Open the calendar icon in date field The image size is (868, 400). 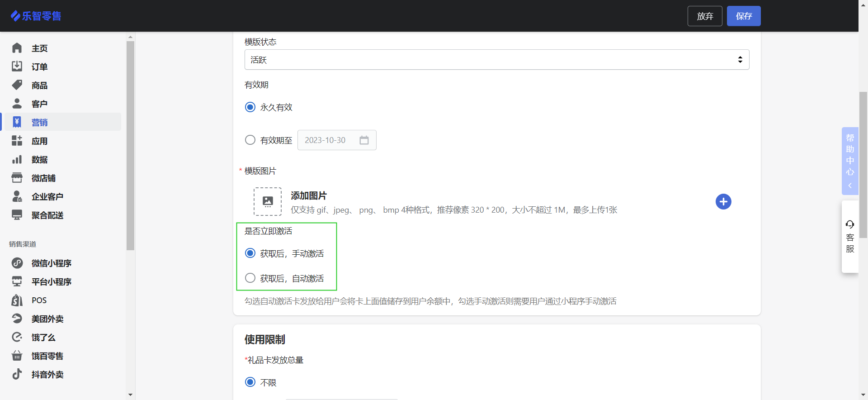click(364, 140)
